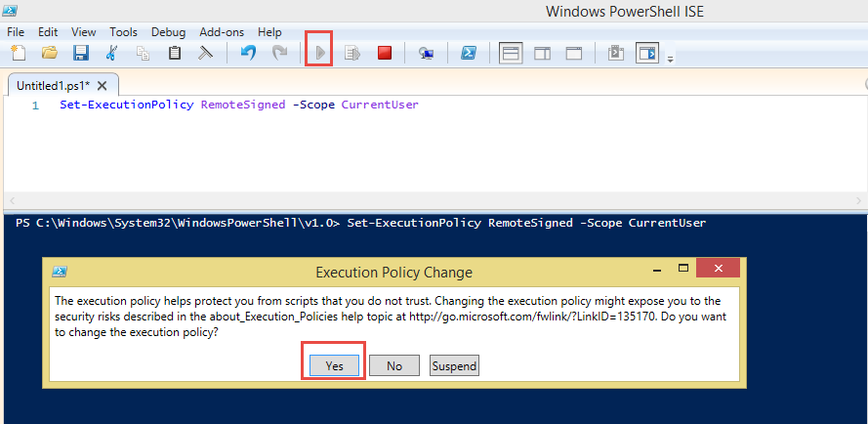
Task: Cut selection with scissors icon
Action: click(112, 53)
